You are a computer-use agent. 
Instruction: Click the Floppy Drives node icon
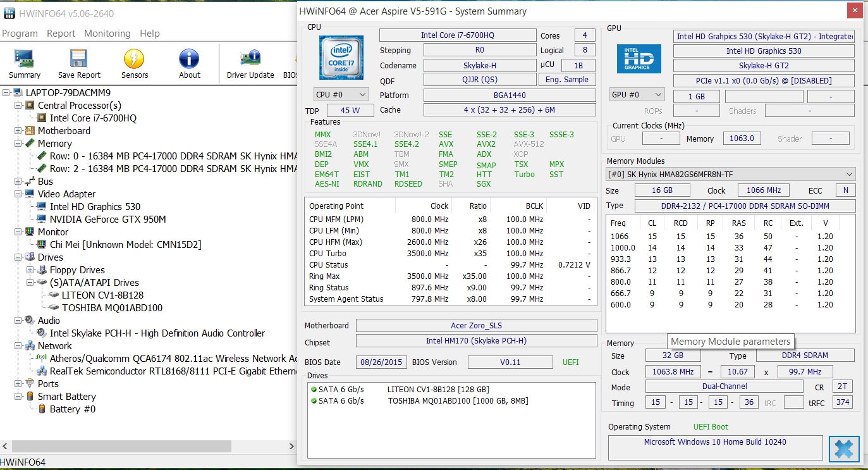42,270
